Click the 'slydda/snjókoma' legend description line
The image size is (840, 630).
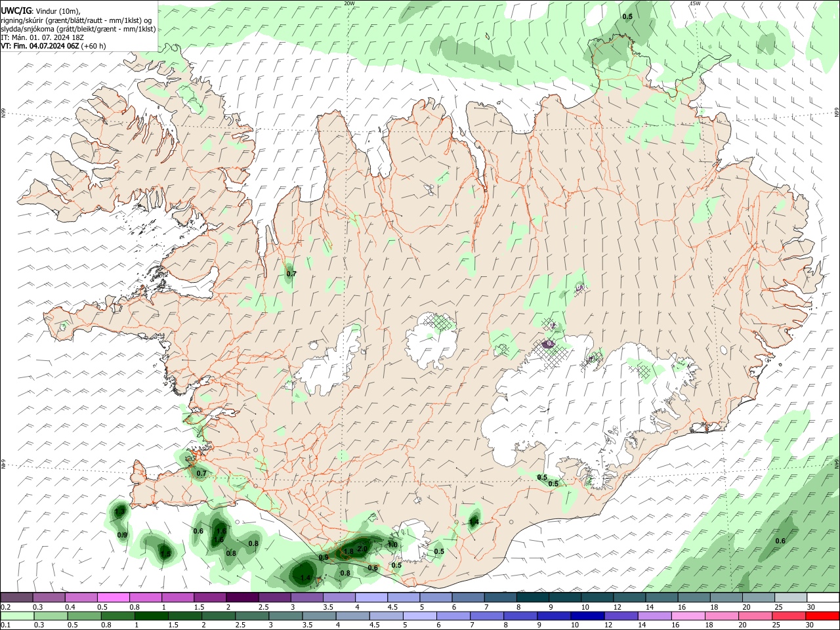pos(79,29)
